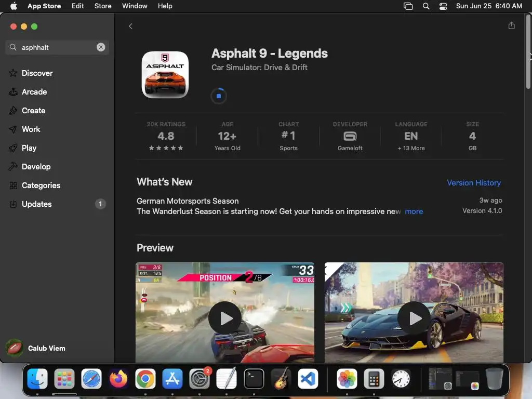
Task: Launch GarageBand from the Dock
Action: point(281,379)
